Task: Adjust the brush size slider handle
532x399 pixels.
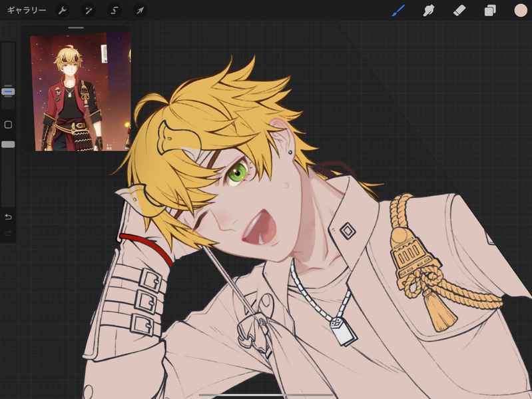Action: click(x=8, y=91)
